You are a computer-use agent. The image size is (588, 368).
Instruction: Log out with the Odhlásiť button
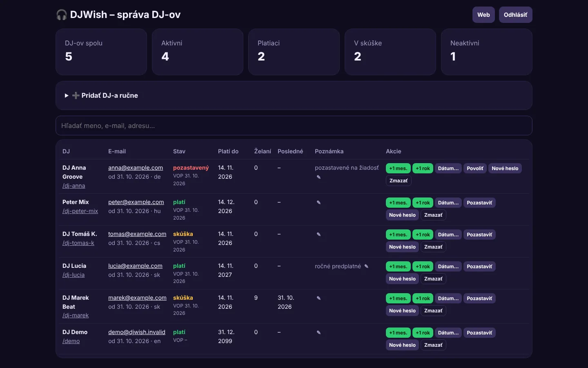pos(515,15)
